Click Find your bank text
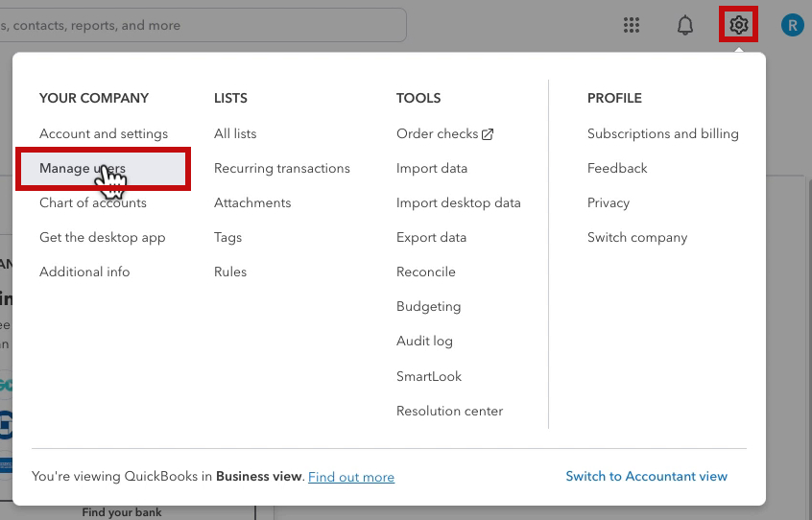Viewport: 812px width, 520px height. (122, 512)
